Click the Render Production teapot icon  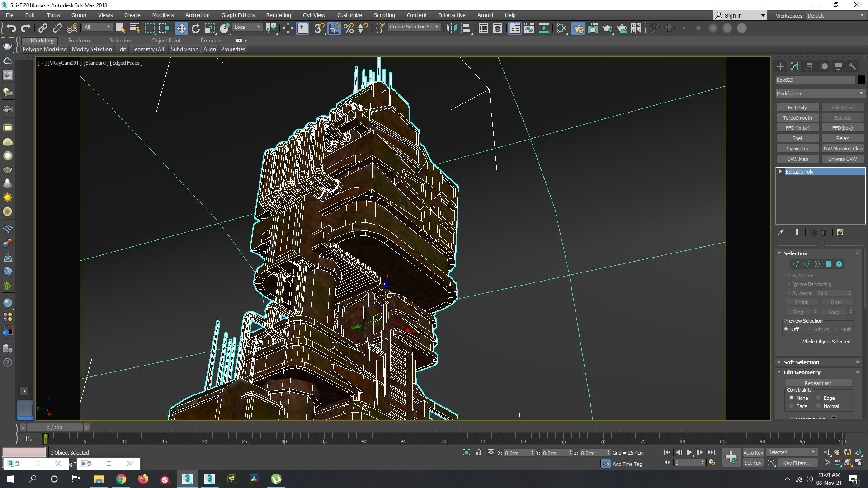[607, 28]
